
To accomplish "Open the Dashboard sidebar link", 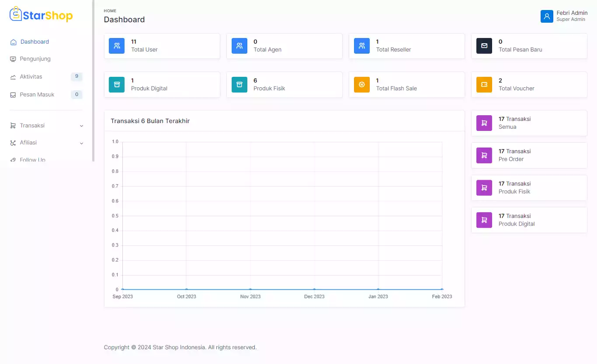I will pyautogui.click(x=35, y=42).
